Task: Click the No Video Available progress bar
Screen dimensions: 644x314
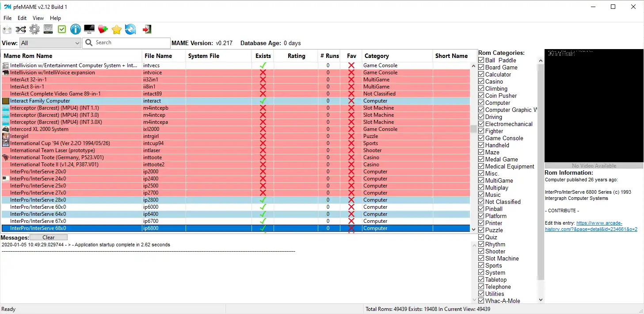Action: coord(594,166)
